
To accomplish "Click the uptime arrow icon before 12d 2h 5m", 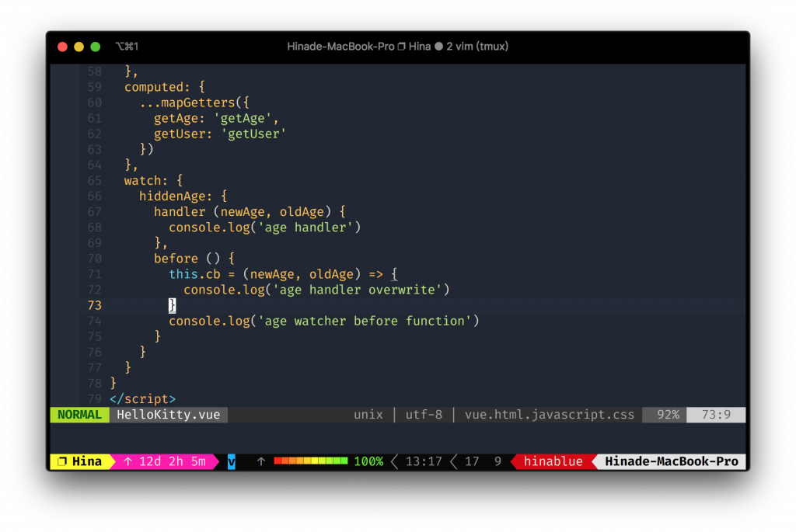I will [x=128, y=461].
